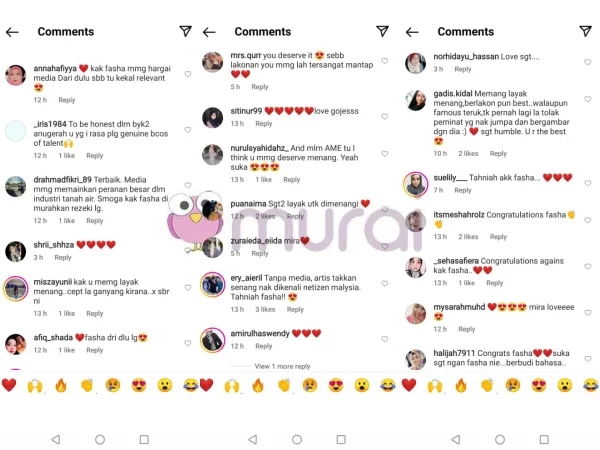Open norhidayu_hassan username link

(x=466, y=57)
